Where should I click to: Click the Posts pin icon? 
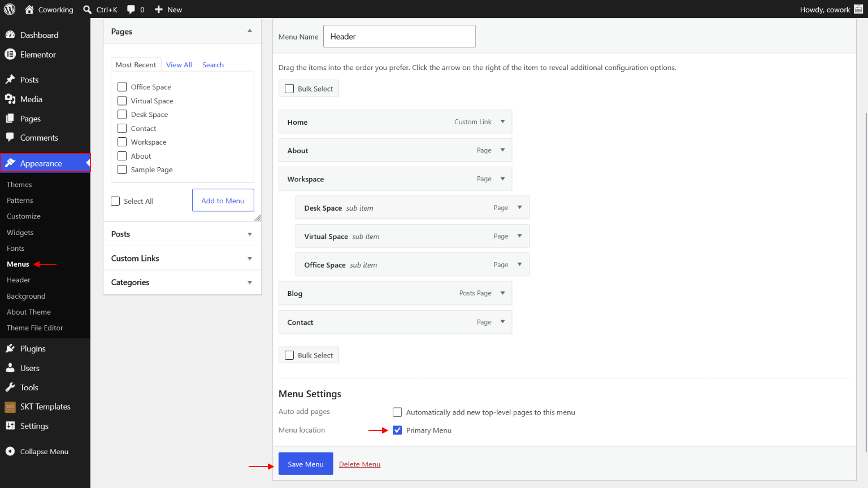coord(10,80)
